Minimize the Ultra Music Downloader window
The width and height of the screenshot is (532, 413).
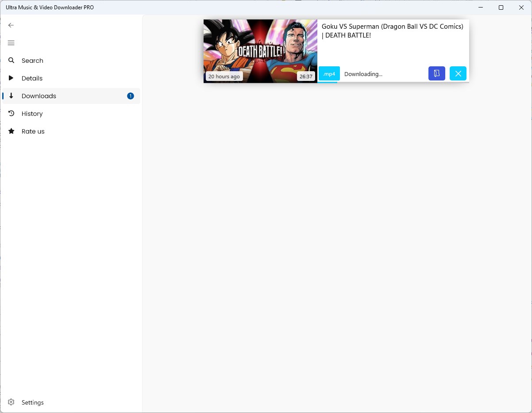(481, 8)
